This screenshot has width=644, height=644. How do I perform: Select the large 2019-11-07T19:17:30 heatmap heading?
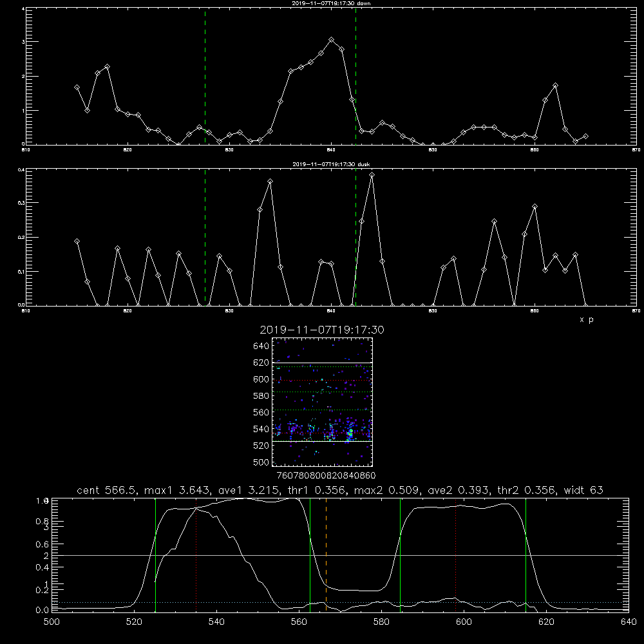point(322,330)
